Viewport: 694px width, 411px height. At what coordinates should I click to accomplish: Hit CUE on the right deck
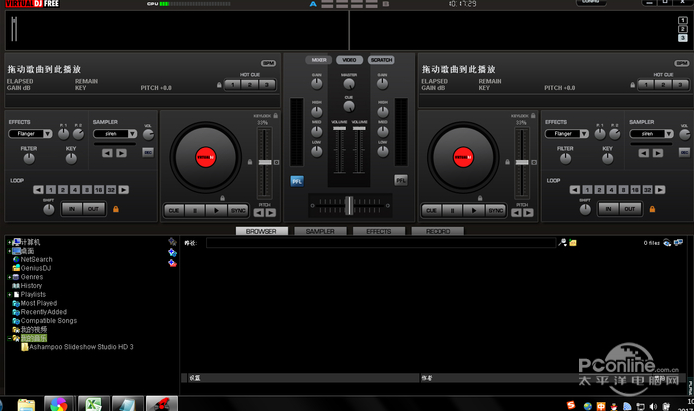(x=431, y=211)
